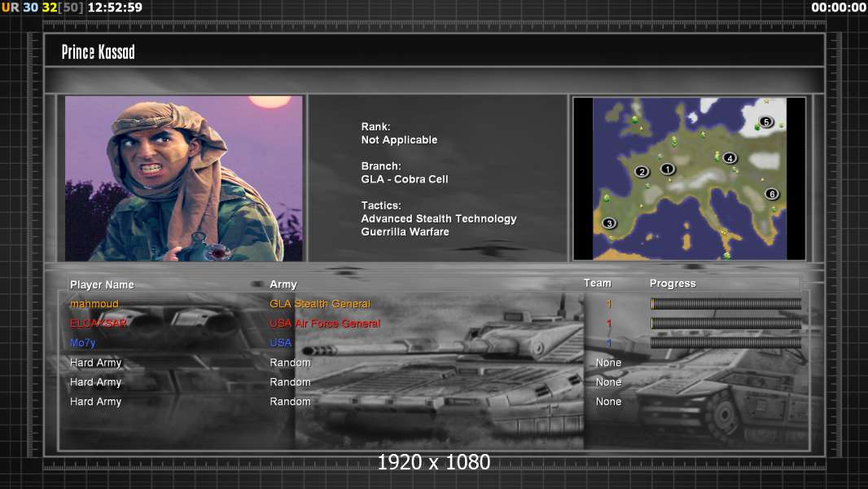Click the 00:00:00 timer at top right
This screenshot has width=868, height=489.
(839, 7)
